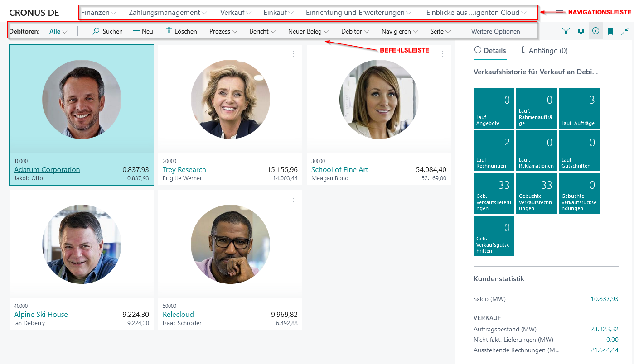Click the Saldo (MW) value 10.837,93
Image resolution: width=634 pixels, height=364 pixels.
(x=605, y=299)
